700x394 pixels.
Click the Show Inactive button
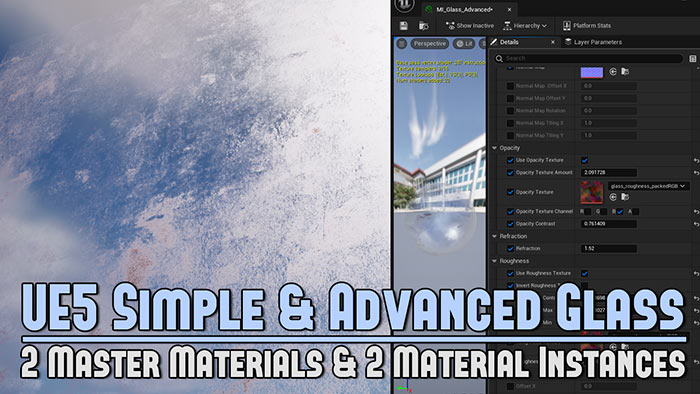(x=470, y=26)
